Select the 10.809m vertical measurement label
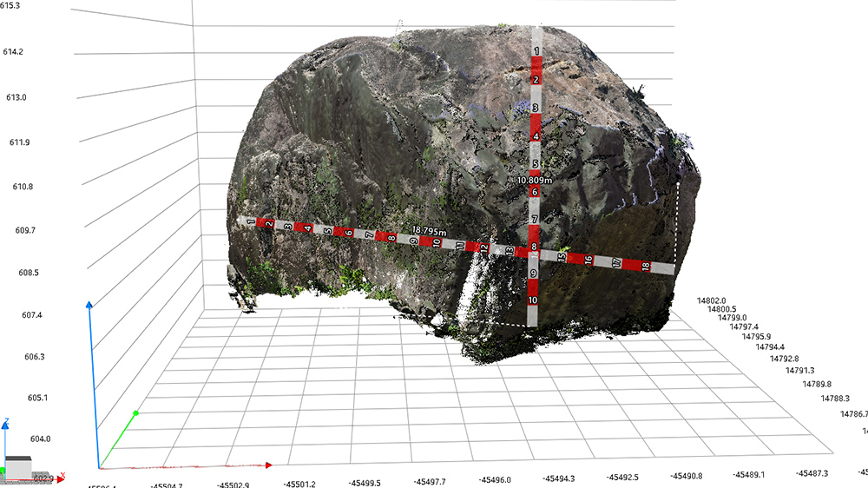This screenshot has width=868, height=488. coord(536,180)
